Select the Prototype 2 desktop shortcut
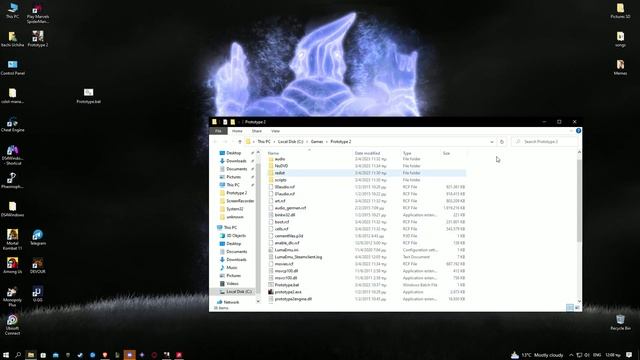 (x=38, y=39)
